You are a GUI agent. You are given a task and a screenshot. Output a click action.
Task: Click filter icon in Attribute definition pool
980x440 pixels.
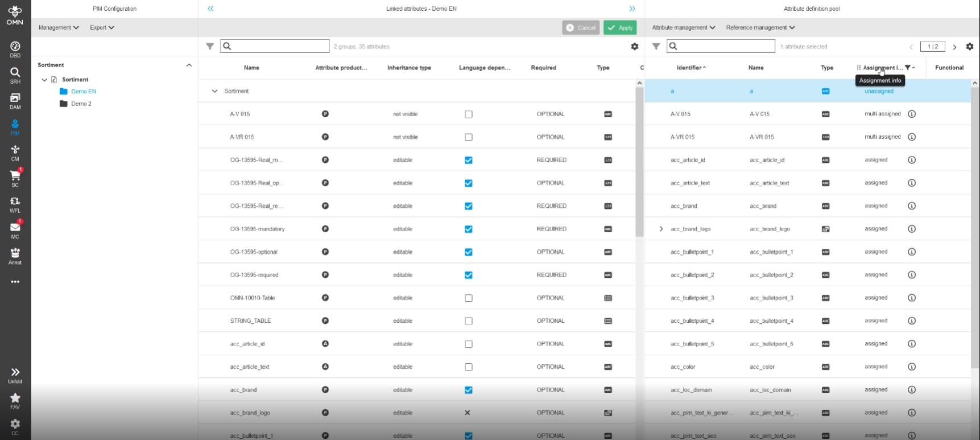[x=656, y=47]
